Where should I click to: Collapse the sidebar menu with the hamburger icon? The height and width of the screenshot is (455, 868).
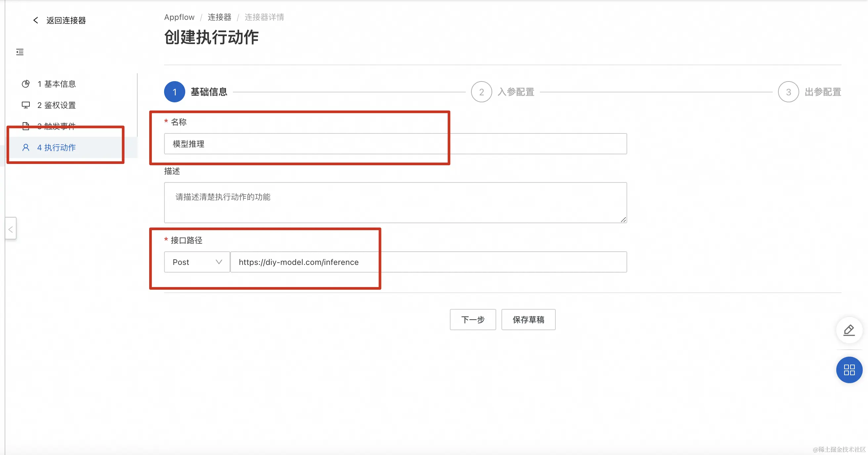click(20, 52)
